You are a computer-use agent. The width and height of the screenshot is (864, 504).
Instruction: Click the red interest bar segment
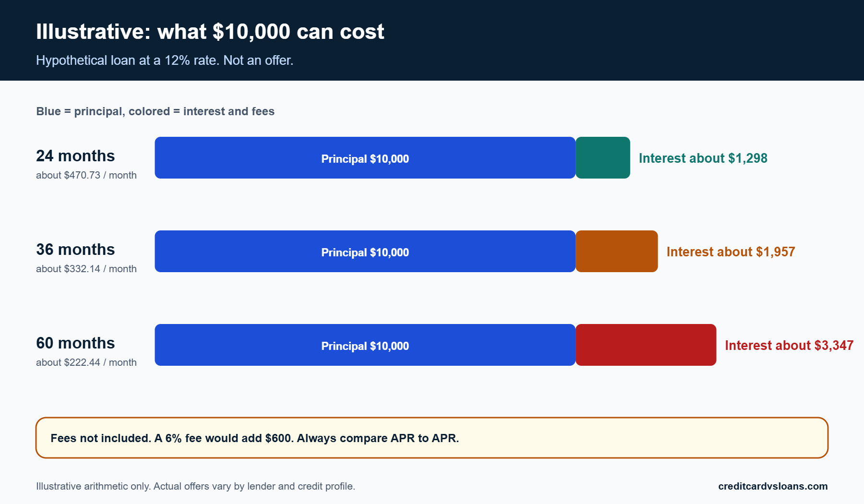(646, 345)
